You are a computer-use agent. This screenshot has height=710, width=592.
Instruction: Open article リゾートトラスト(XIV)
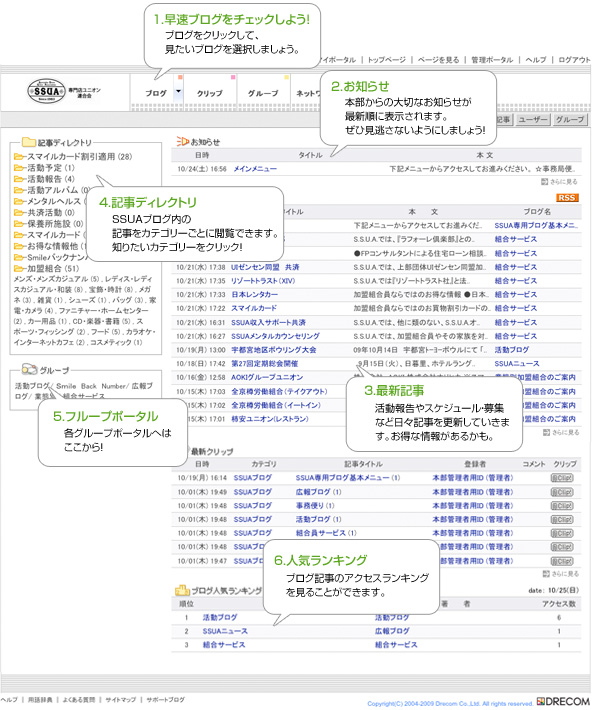(263, 281)
